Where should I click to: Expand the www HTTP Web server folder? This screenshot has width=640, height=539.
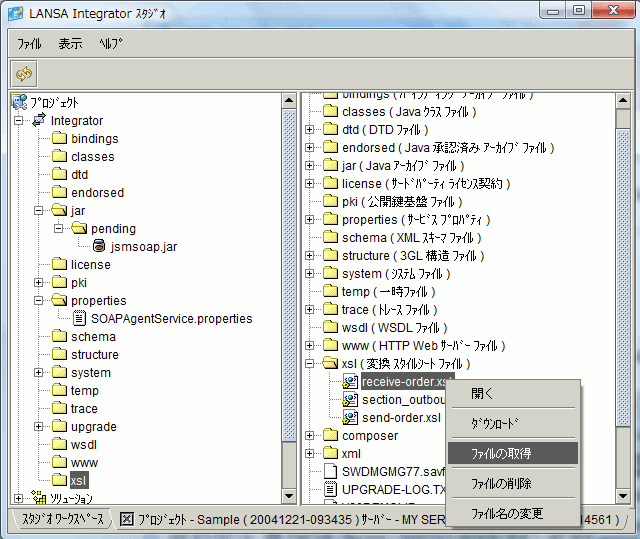309,346
